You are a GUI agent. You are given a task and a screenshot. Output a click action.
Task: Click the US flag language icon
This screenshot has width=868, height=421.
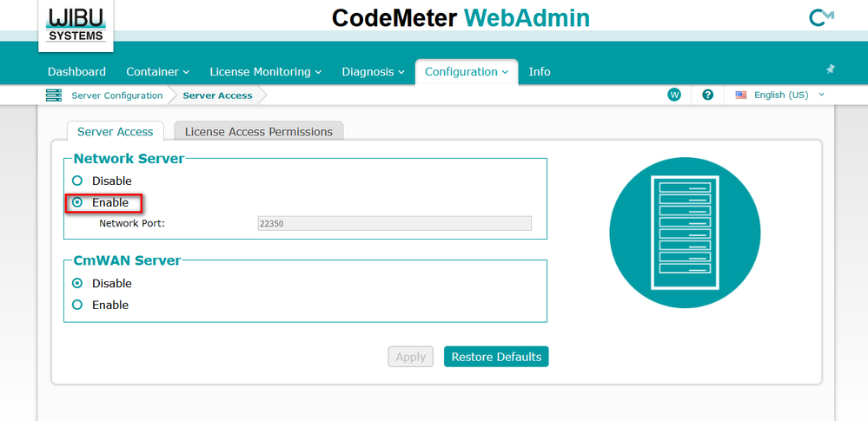coord(741,95)
